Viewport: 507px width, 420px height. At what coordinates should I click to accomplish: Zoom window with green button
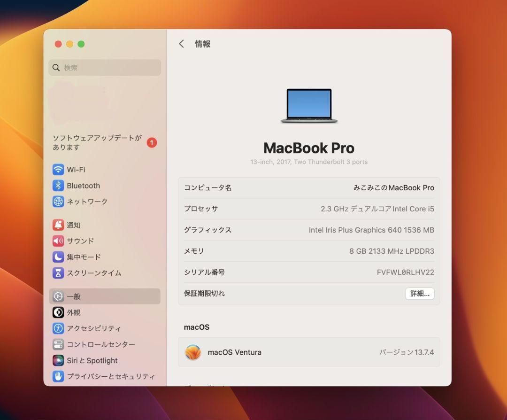click(x=81, y=44)
